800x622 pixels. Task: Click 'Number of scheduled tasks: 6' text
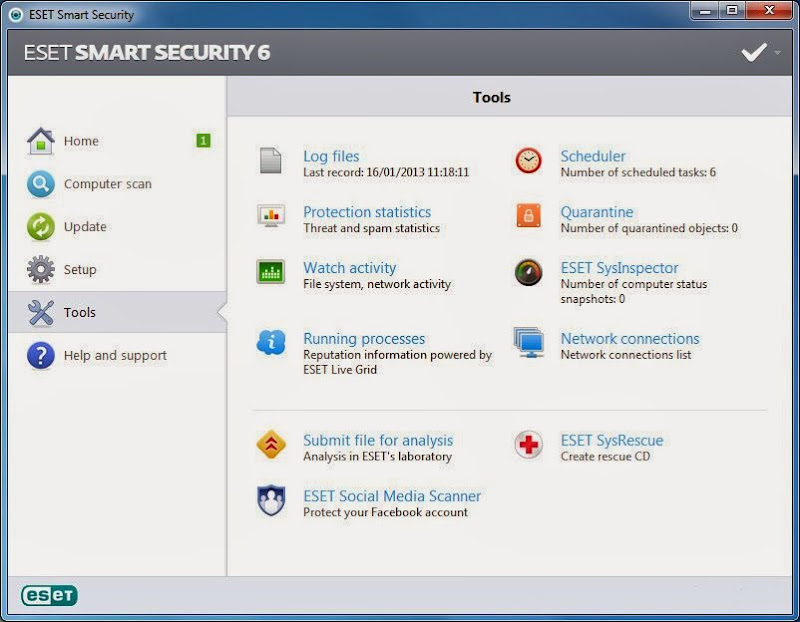click(x=638, y=172)
